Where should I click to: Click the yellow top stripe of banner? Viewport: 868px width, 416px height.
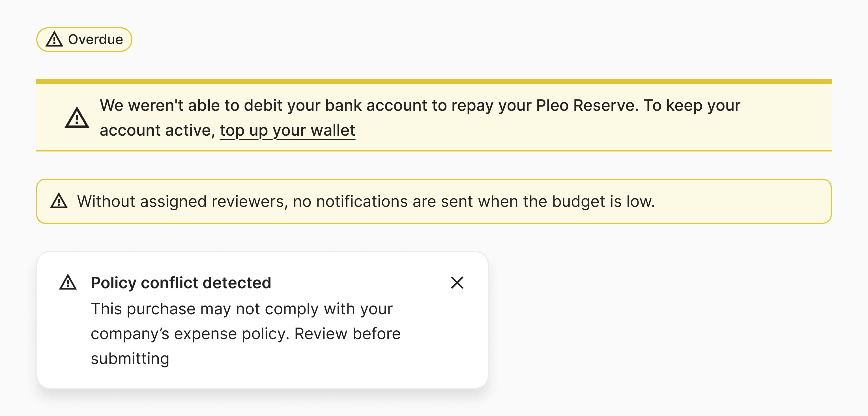coord(434,81)
